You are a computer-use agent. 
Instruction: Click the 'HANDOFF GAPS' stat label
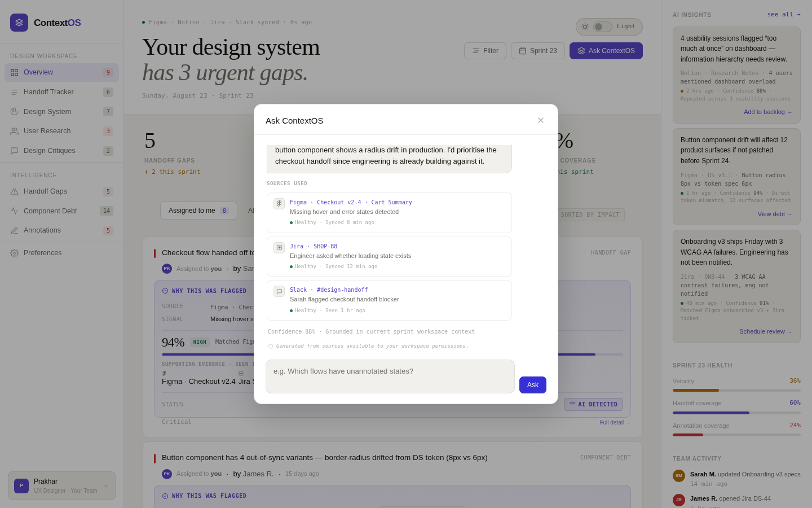170,160
